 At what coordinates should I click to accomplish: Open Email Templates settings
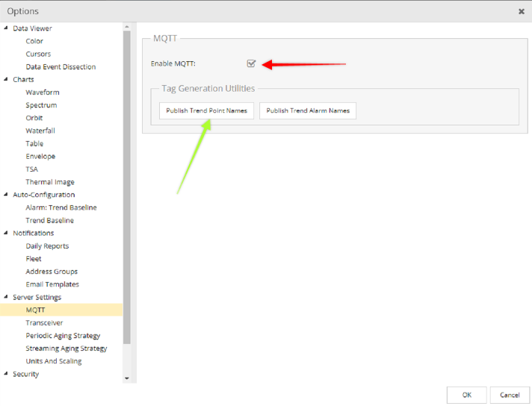52,284
